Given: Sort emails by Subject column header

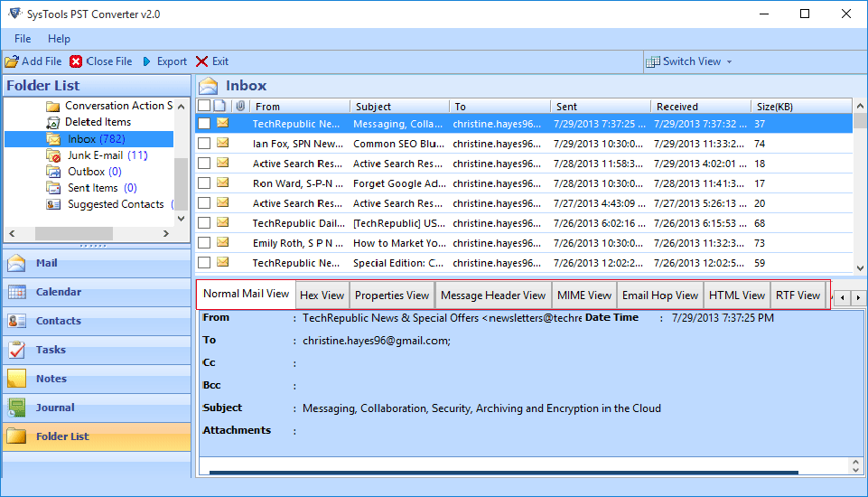Looking at the screenshot, I should point(399,107).
